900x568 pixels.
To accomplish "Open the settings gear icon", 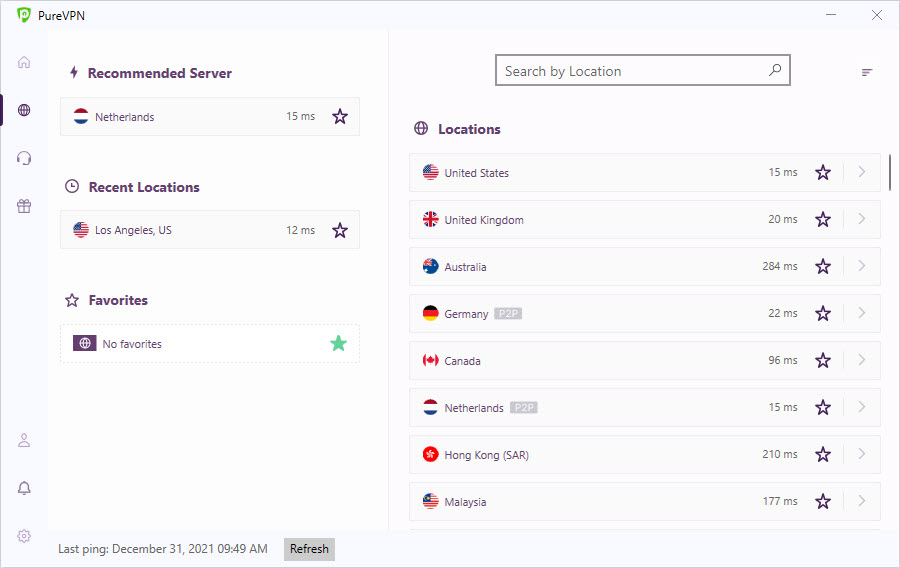I will point(24,536).
